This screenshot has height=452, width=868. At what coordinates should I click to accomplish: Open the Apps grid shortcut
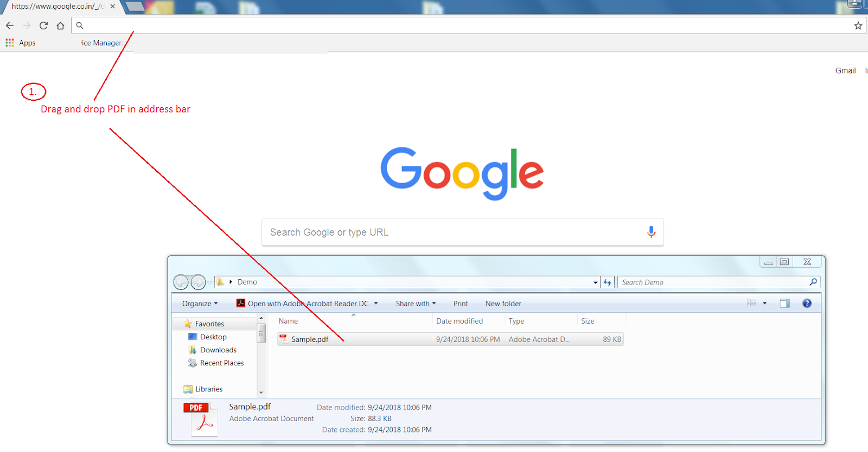(21, 43)
